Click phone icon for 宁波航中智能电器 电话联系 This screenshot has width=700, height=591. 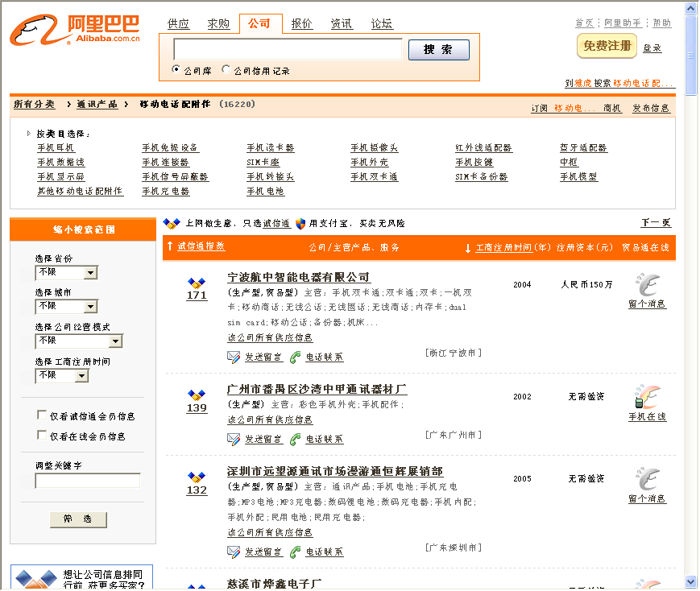(x=295, y=357)
